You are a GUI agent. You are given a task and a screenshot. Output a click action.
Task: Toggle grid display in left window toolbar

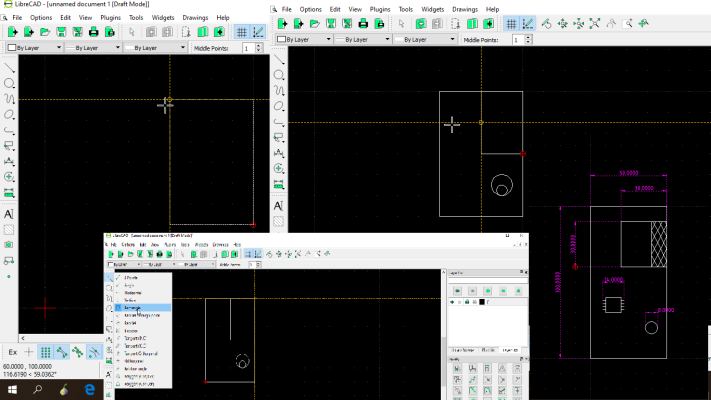click(242, 32)
